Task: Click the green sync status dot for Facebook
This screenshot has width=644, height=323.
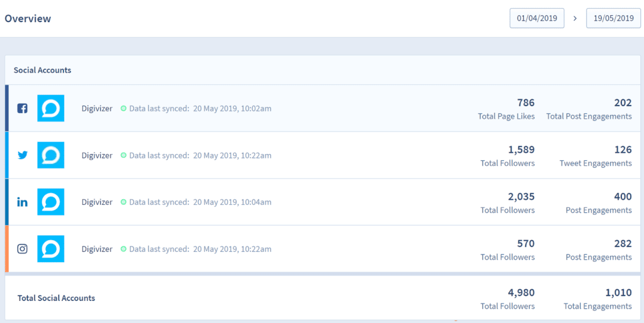Action: tap(124, 109)
